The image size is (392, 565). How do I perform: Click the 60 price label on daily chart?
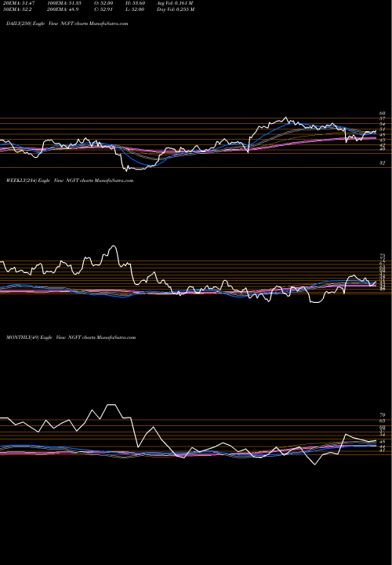click(x=383, y=113)
